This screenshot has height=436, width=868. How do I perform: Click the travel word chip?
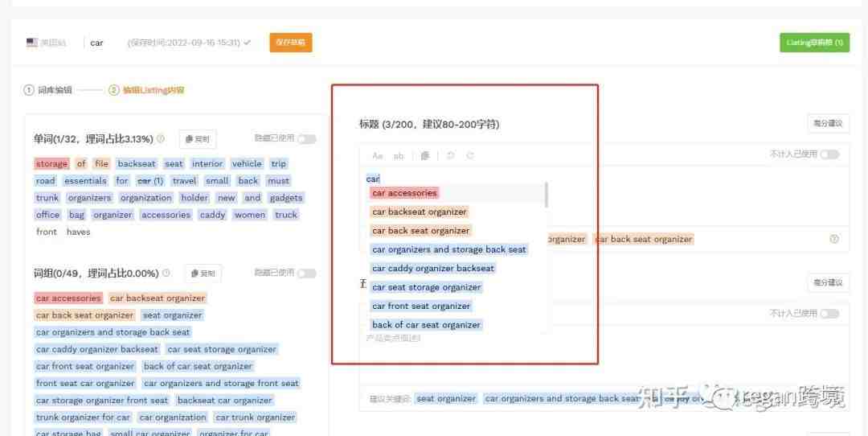pos(184,181)
